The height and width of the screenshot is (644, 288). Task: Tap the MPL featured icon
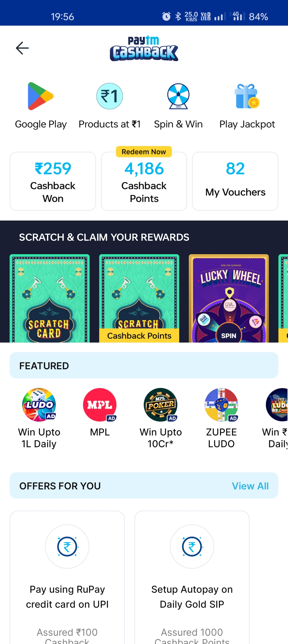(100, 405)
